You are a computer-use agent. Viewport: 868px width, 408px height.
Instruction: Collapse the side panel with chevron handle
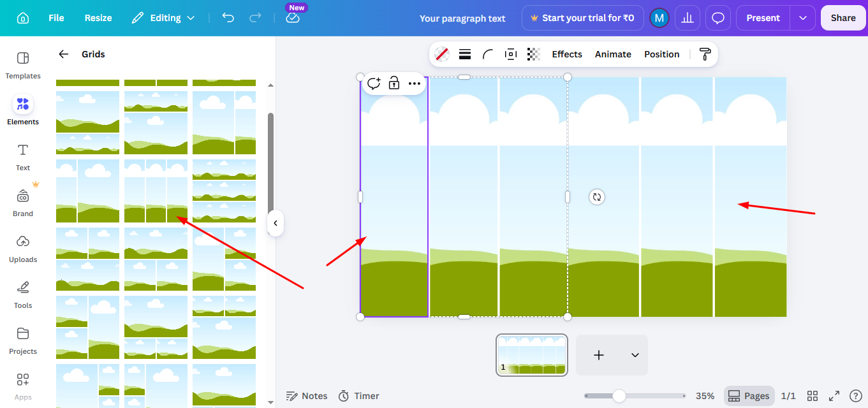[275, 223]
